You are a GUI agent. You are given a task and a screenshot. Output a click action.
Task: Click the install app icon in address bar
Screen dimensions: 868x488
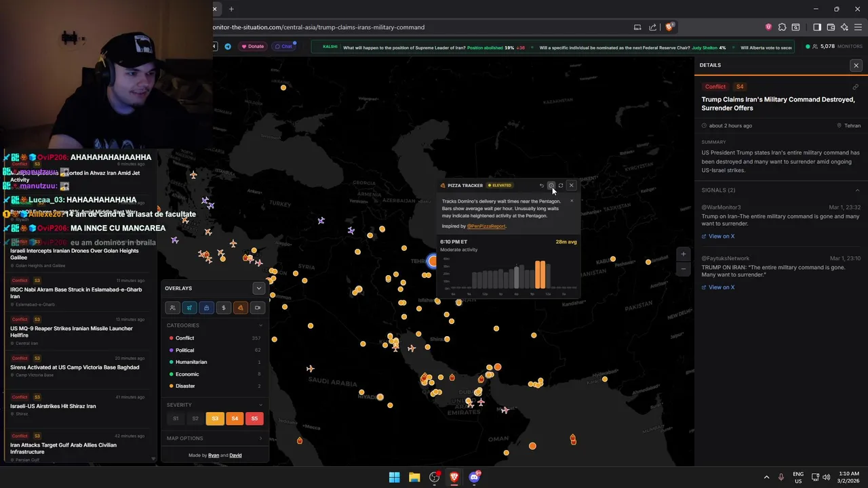(x=637, y=27)
